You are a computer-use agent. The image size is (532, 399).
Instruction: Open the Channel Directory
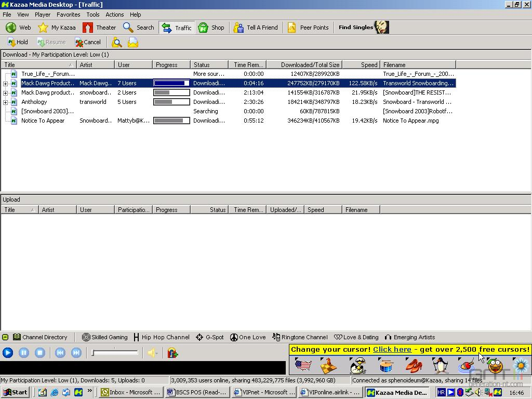pos(40,337)
